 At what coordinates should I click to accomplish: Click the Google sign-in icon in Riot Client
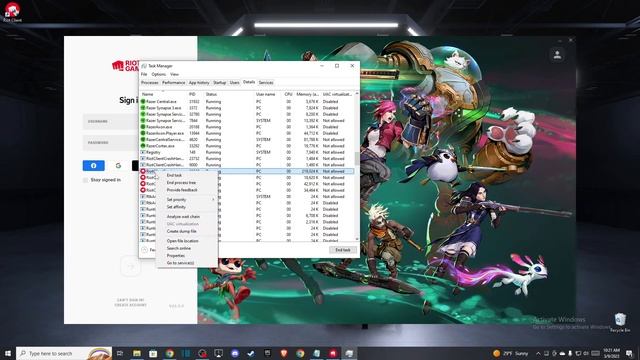(x=118, y=165)
